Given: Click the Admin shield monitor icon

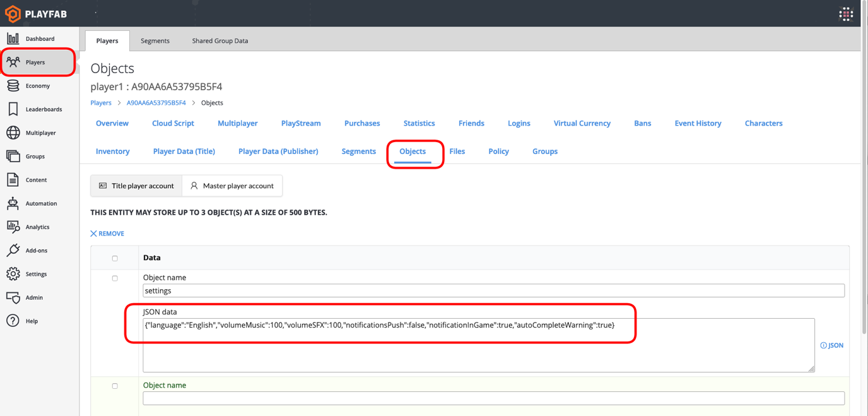Looking at the screenshot, I should (x=13, y=297).
